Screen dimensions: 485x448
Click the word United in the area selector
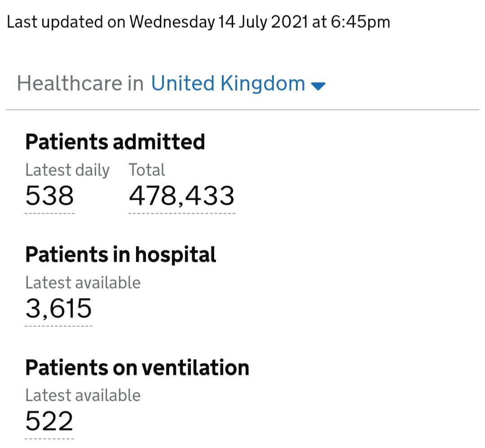(182, 83)
